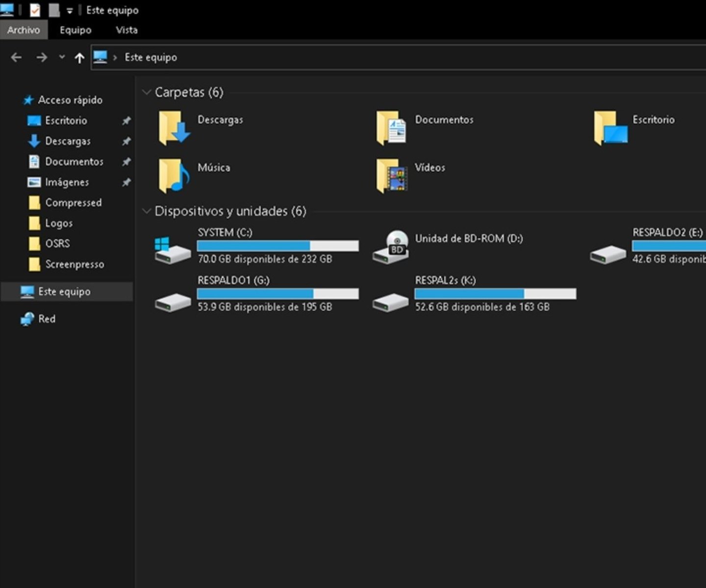Click the Documentos icon in sidebar
This screenshot has height=588, width=706.
point(34,162)
